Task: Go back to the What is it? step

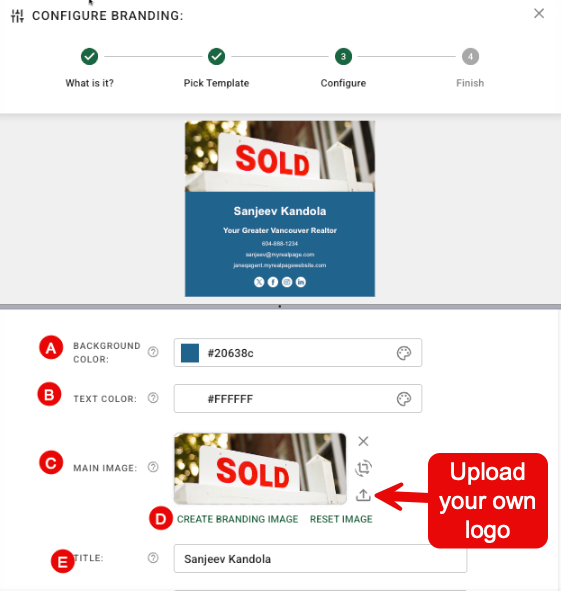Action: [x=89, y=57]
